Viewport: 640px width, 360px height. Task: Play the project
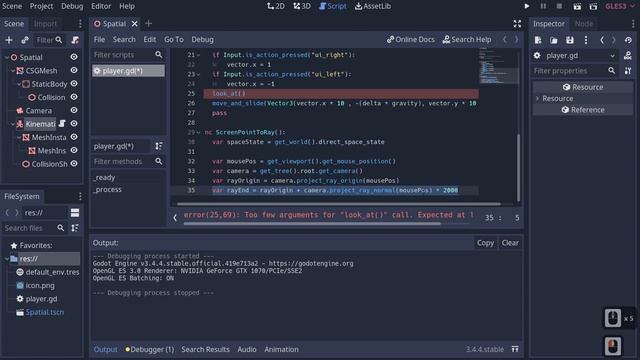pos(527,6)
